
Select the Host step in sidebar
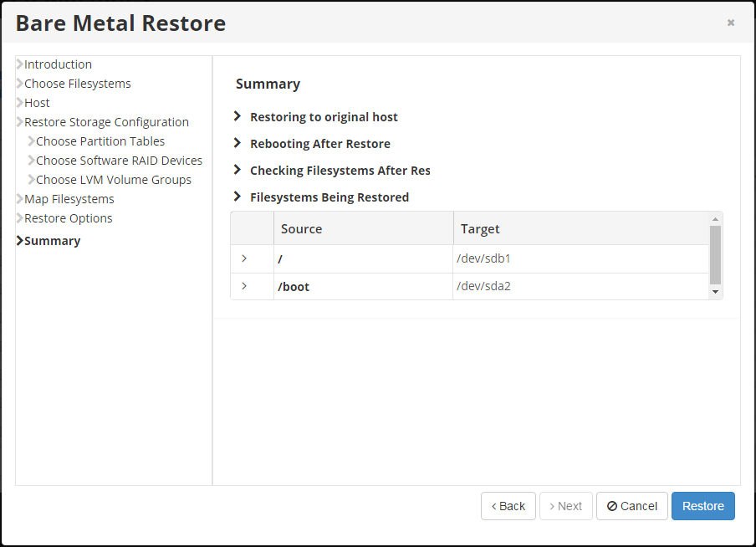[x=37, y=103]
